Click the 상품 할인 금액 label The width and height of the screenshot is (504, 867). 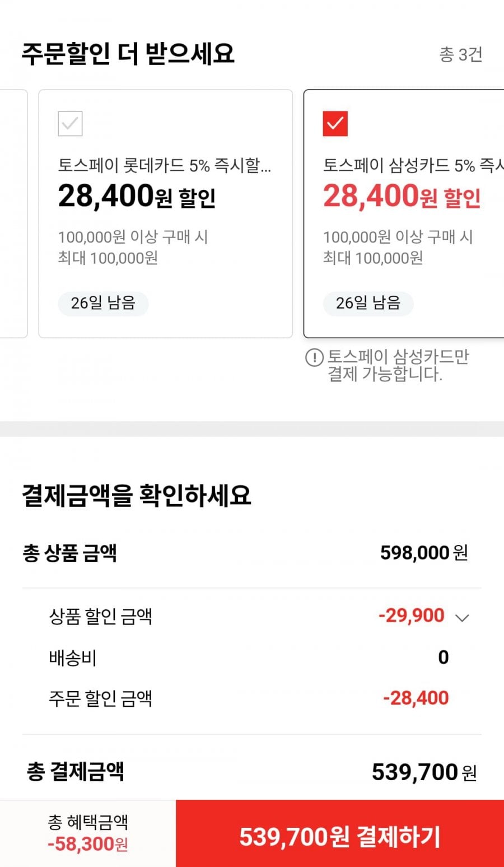point(101,617)
